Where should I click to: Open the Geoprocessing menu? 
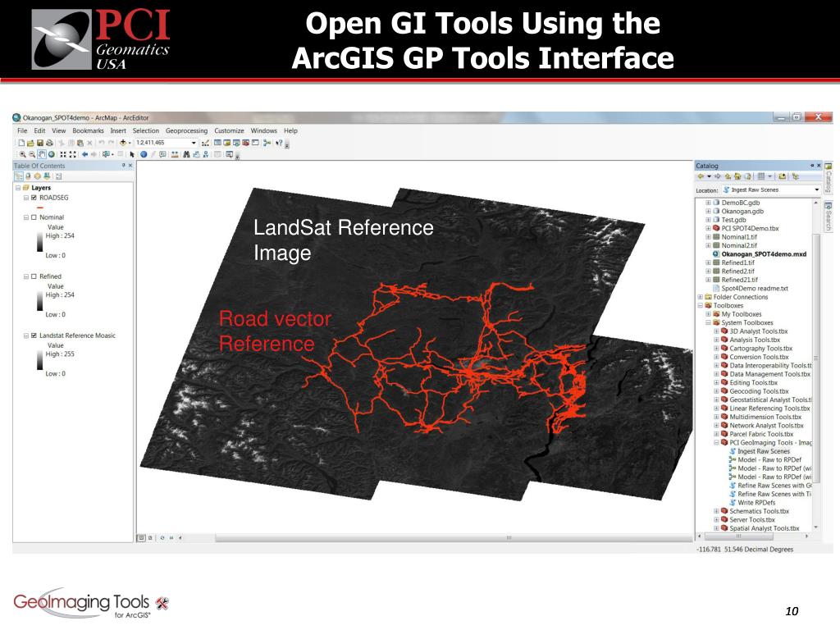point(186,130)
